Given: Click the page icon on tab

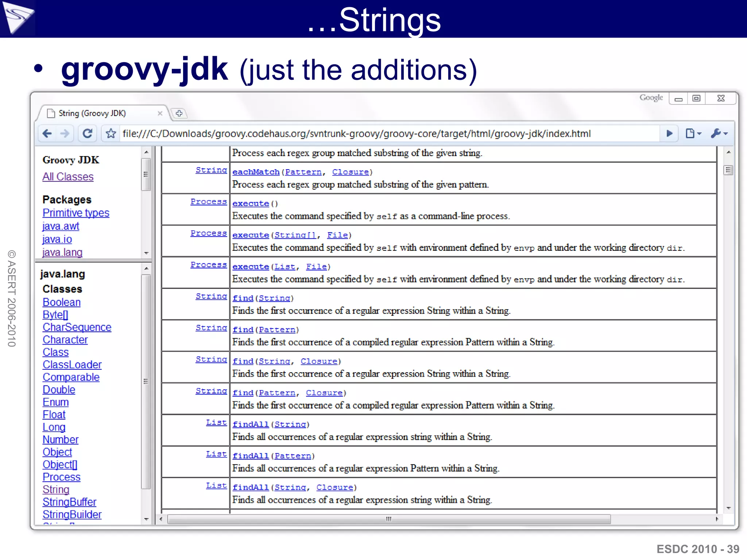Looking at the screenshot, I should coord(51,113).
